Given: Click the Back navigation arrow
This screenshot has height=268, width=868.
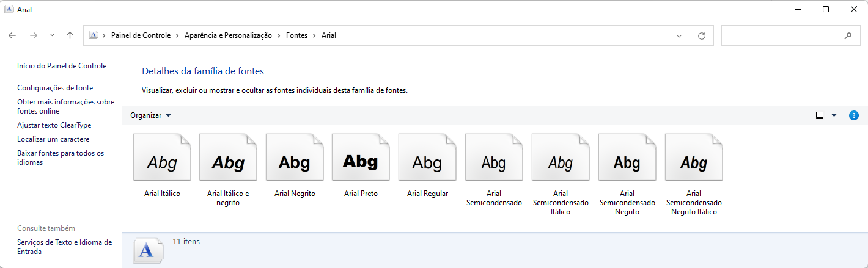Looking at the screenshot, I should pyautogui.click(x=12, y=35).
